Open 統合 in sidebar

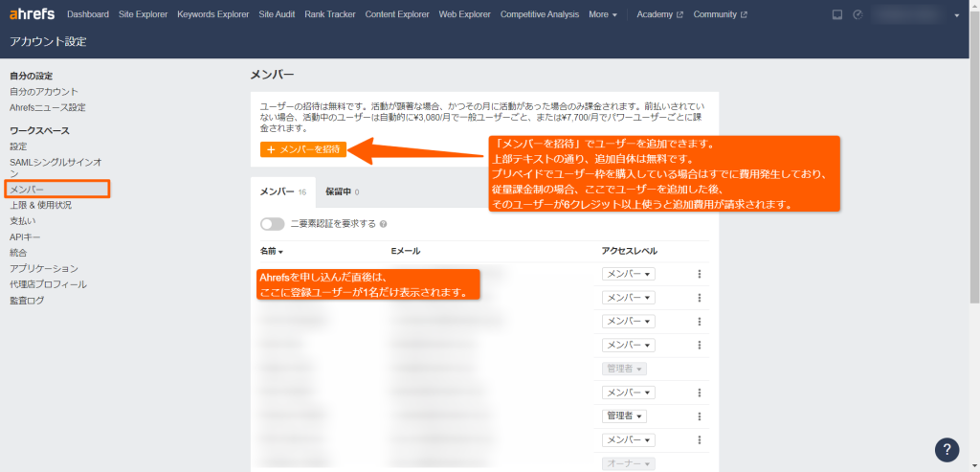tap(18, 253)
